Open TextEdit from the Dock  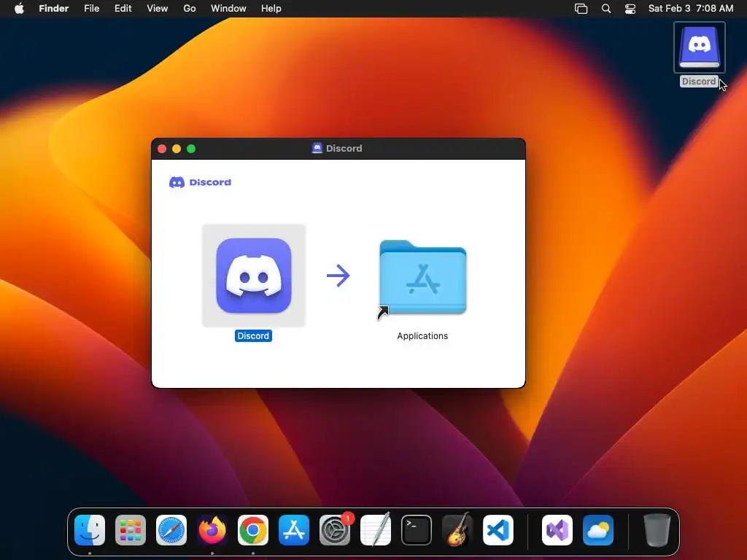[x=376, y=530]
